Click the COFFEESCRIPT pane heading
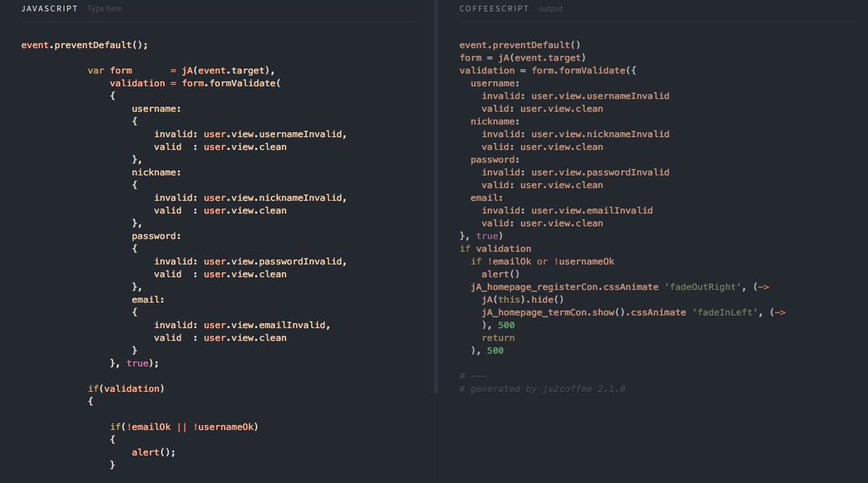The width and height of the screenshot is (868, 483). 494,9
